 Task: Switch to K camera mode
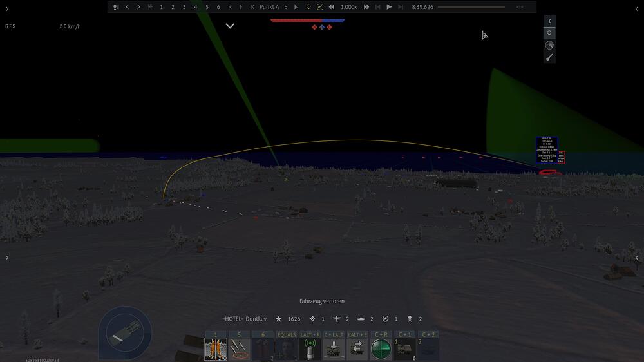252,7
